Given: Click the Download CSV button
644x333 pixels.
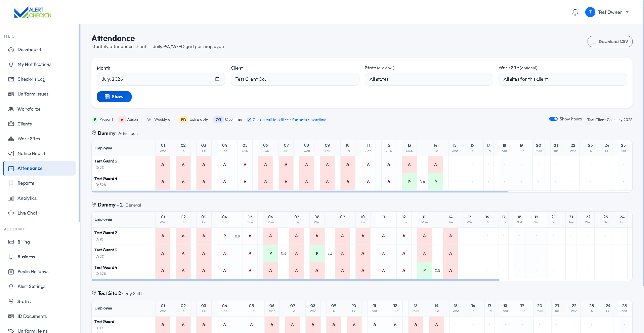Looking at the screenshot, I should 610,42.
